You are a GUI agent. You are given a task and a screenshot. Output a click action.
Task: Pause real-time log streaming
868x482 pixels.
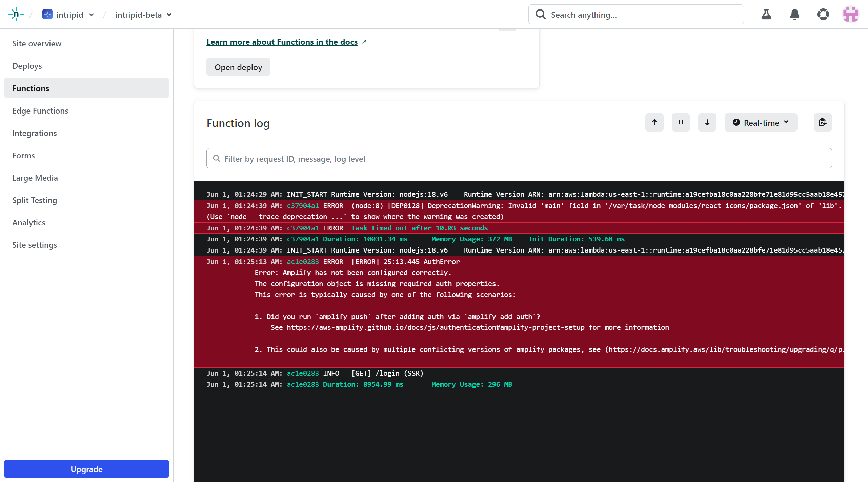coord(681,122)
